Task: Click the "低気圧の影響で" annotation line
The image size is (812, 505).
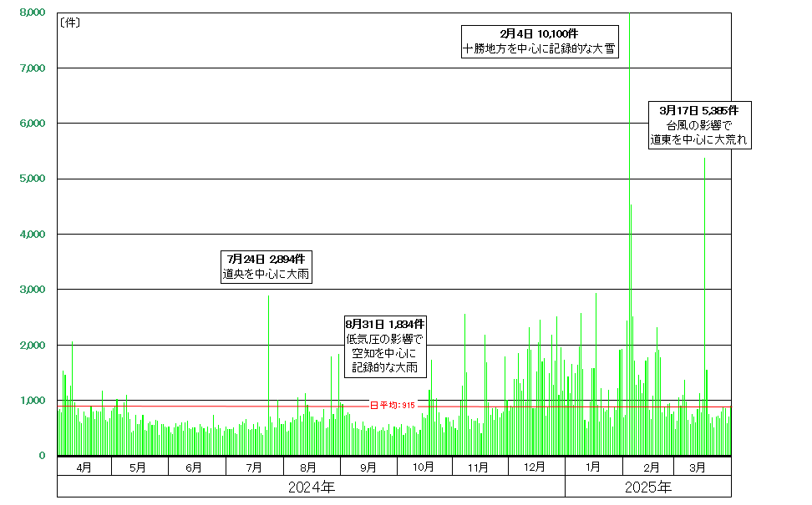Action: pos(385,340)
